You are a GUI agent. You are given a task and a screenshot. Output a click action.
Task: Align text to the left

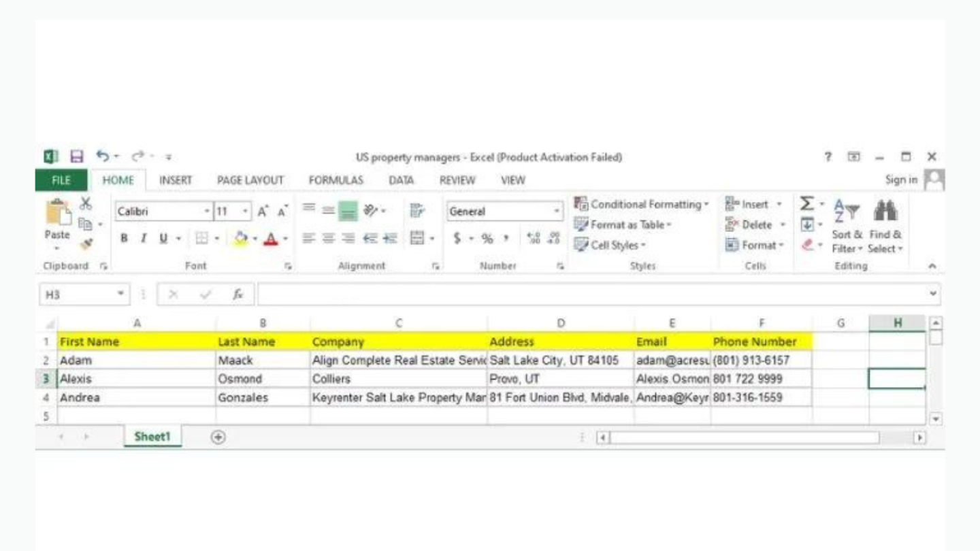click(309, 239)
